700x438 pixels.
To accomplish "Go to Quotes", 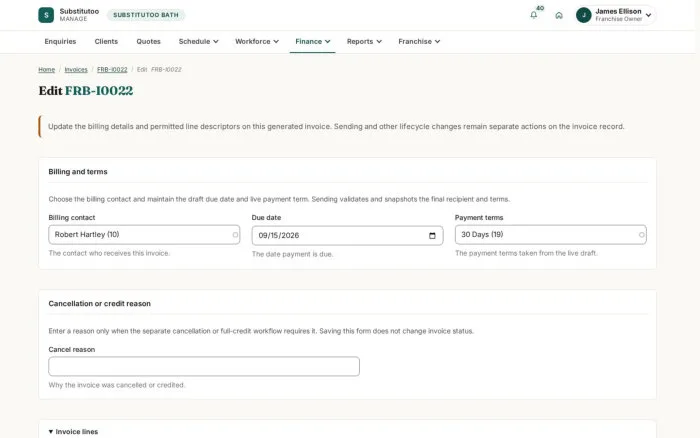I will tap(148, 42).
